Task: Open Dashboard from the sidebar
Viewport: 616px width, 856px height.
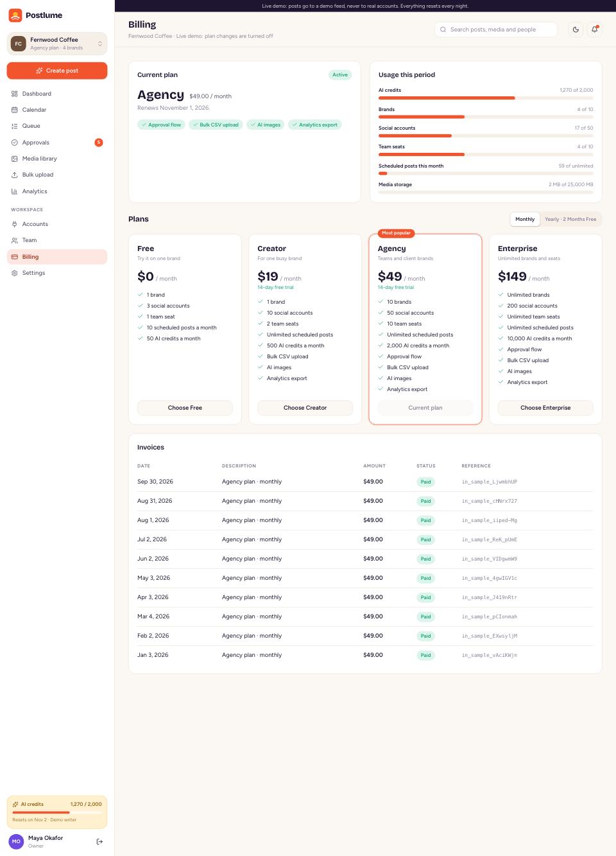Action: (57, 94)
